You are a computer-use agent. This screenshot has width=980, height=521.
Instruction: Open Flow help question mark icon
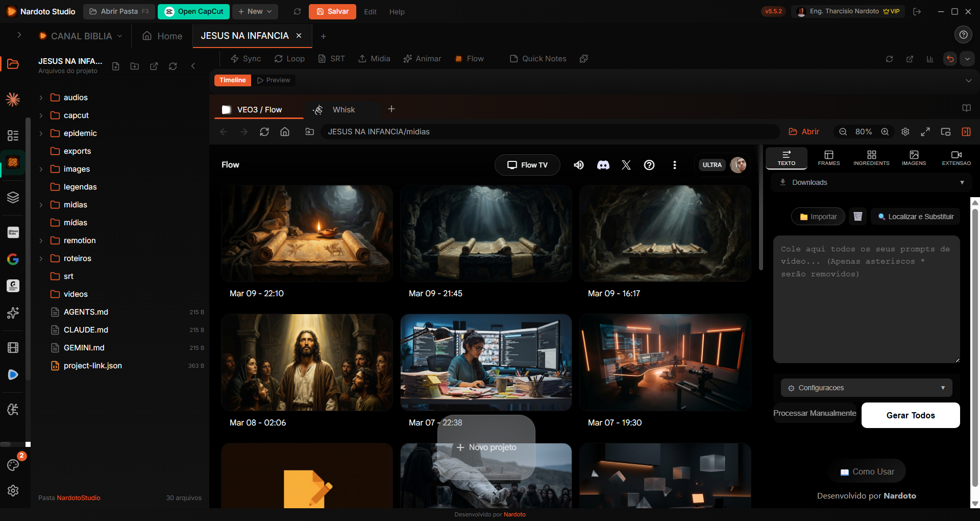pyautogui.click(x=649, y=165)
